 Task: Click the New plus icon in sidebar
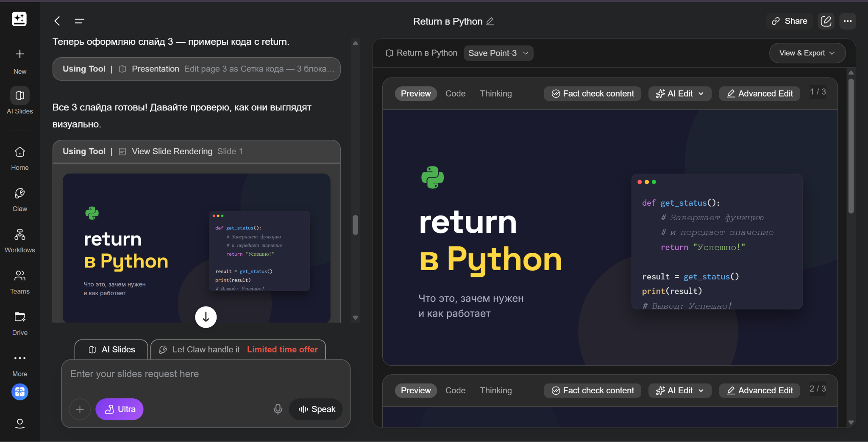click(x=20, y=54)
